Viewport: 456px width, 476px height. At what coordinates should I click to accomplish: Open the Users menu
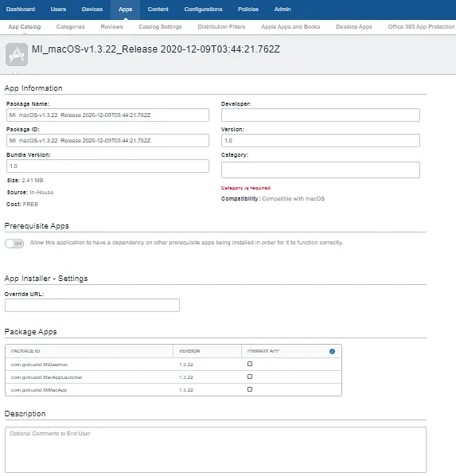coord(58,10)
